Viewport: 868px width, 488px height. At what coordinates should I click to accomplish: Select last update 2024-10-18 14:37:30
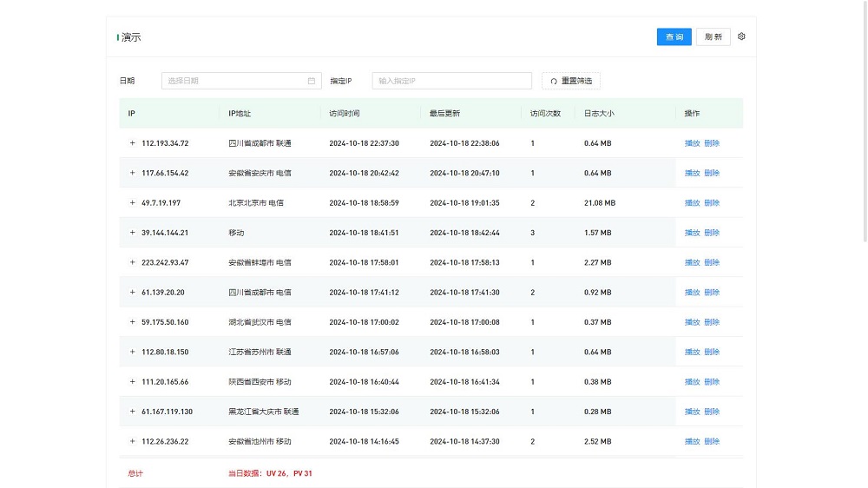(x=465, y=442)
